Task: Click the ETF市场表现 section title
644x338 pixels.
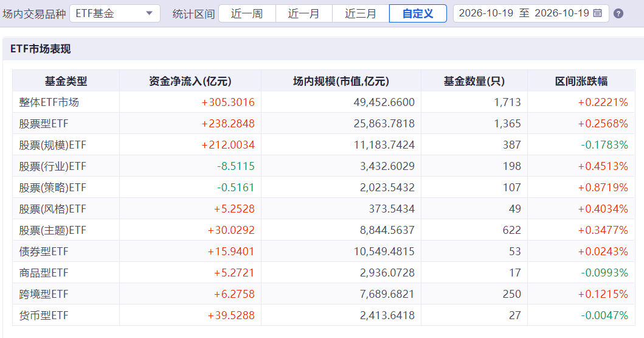Action: [x=41, y=49]
